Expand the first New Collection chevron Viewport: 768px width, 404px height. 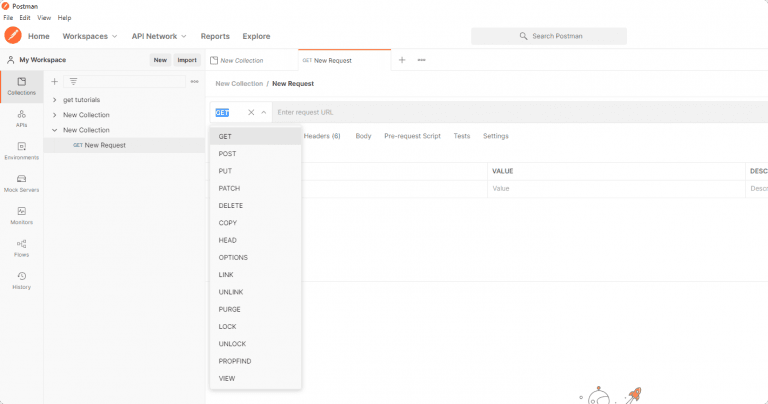tap(54, 115)
